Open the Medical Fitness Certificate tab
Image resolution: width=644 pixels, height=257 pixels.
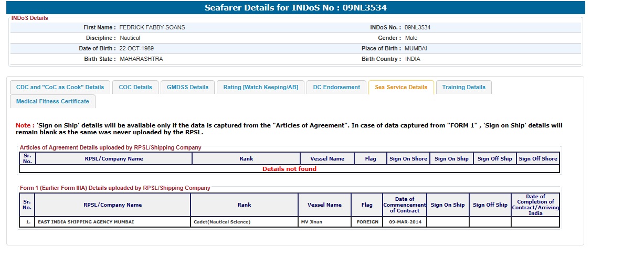point(52,102)
